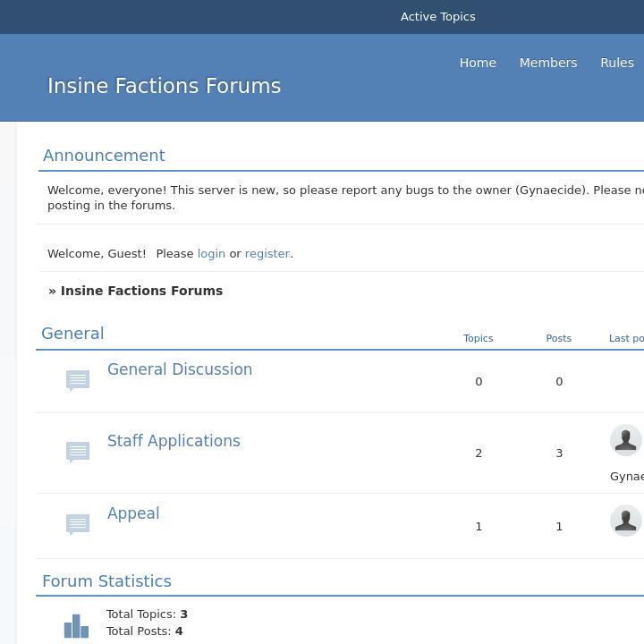
Task: Click the register link
Action: [x=267, y=254]
